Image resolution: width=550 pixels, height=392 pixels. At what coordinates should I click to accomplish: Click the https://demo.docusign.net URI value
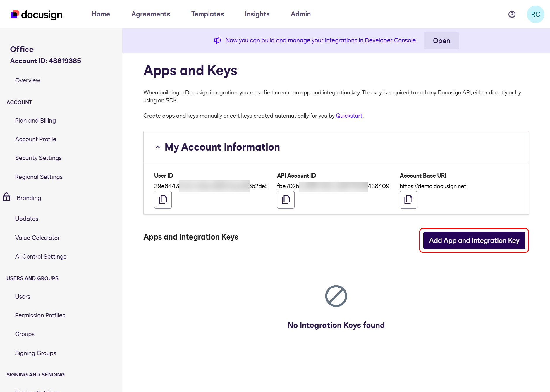(433, 186)
